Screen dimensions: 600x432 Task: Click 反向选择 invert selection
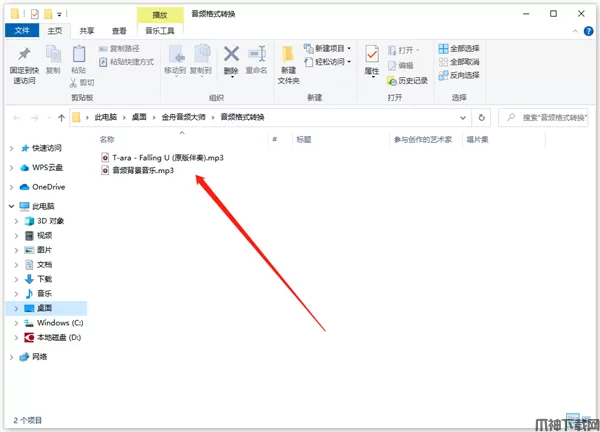(459, 75)
